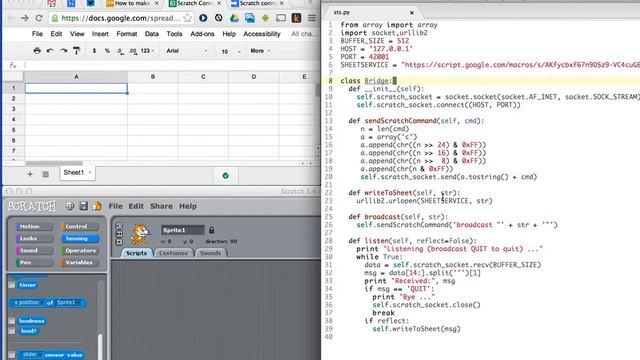Click the decrease decimal places button
Image resolution: width=640 pixels, height=360 pixels.
point(120,51)
